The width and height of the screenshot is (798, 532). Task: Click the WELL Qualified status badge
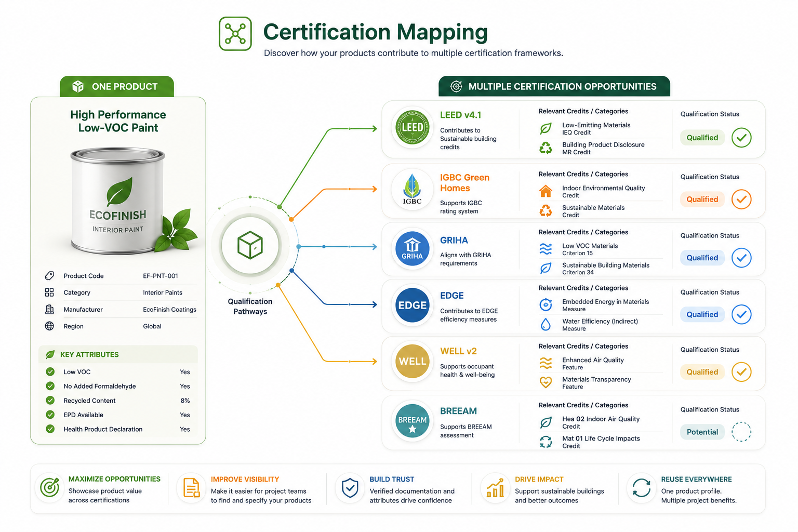pyautogui.click(x=702, y=372)
